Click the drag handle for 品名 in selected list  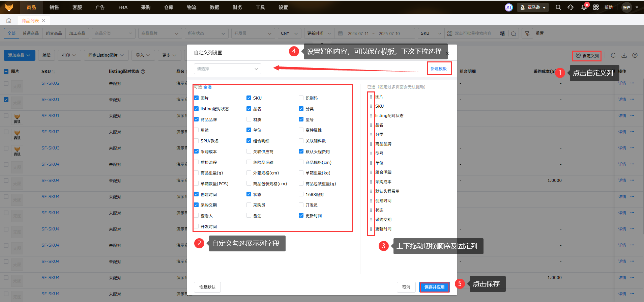[371, 125]
